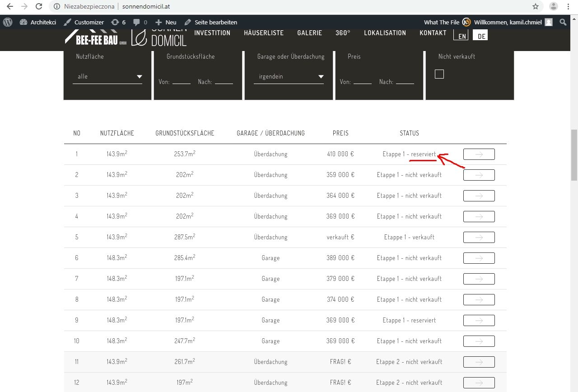The height and width of the screenshot is (392, 578).
Task: Switch language to EN
Action: [x=461, y=35]
